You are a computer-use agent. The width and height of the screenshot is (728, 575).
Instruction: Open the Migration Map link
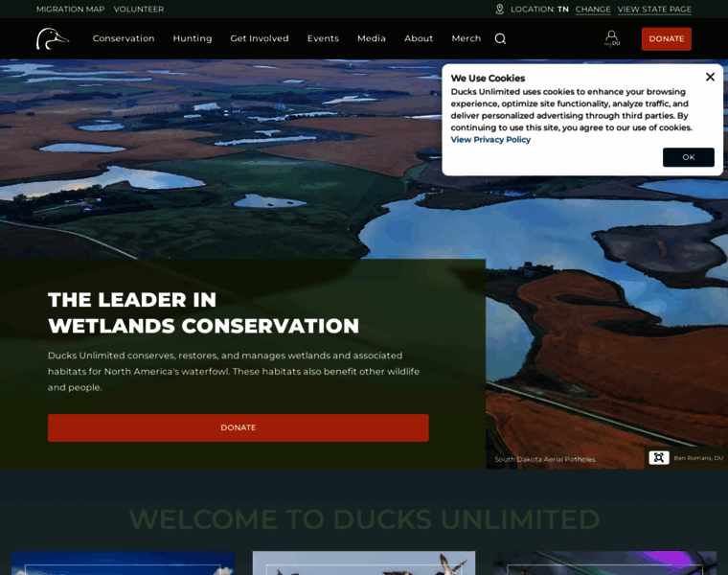[70, 9]
